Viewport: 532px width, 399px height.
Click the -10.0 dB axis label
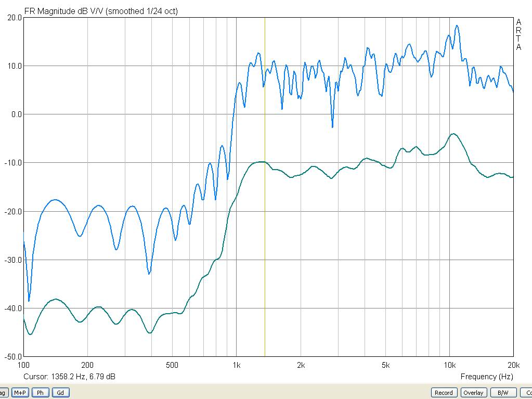(x=13, y=163)
